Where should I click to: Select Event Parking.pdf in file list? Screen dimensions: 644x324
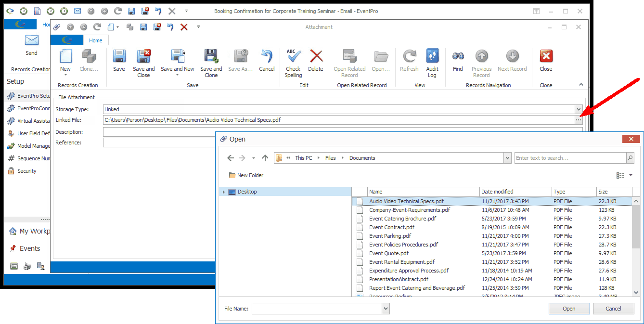coord(491,236)
